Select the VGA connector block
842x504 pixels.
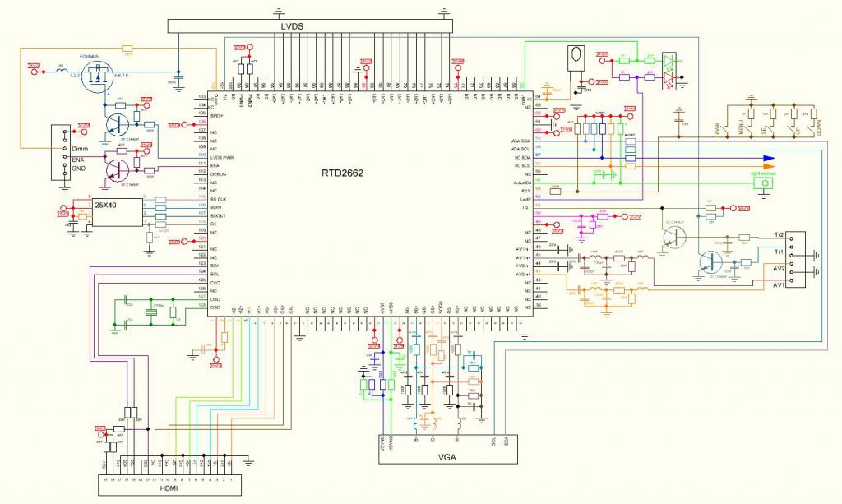tap(448, 451)
